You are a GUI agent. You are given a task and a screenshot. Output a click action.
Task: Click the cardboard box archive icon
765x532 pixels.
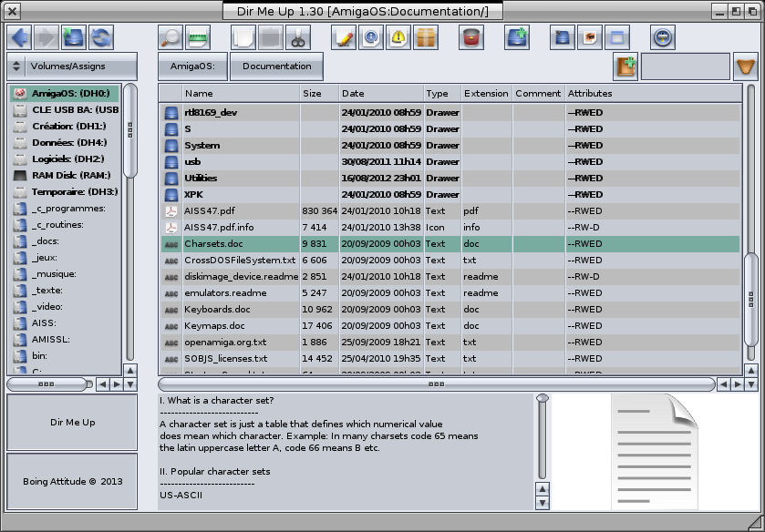[x=427, y=37]
